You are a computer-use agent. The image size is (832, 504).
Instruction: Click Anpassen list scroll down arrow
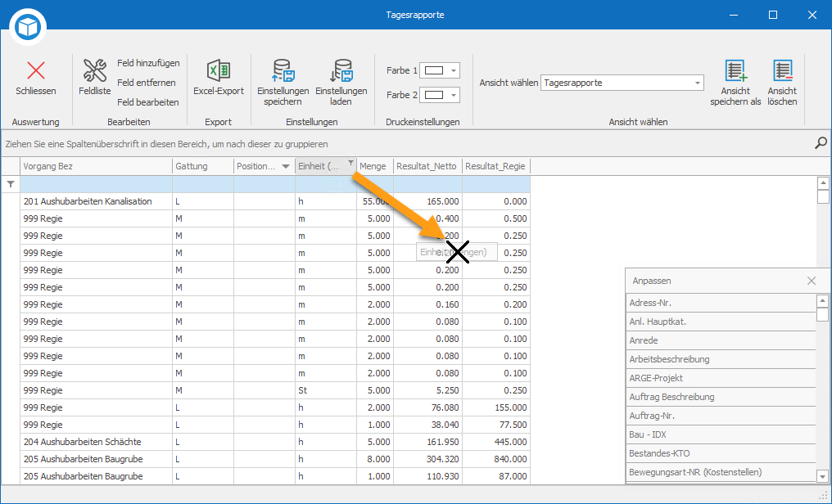(x=822, y=476)
